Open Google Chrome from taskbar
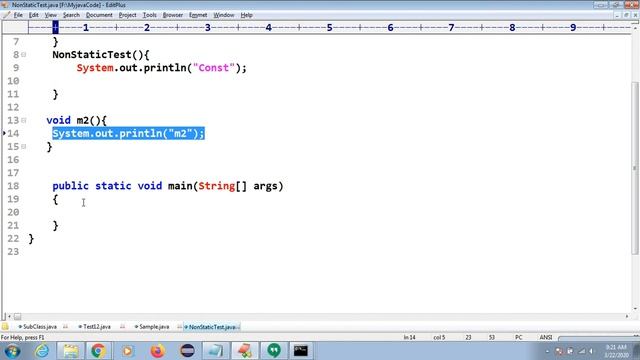640x360 pixels. tap(98, 351)
